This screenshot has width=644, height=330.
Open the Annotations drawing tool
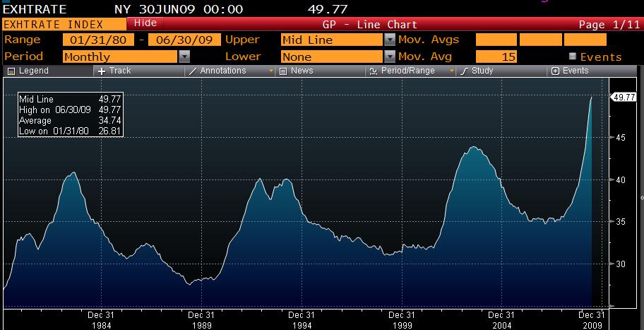click(193, 71)
